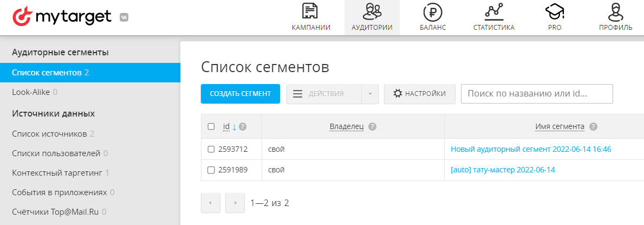Click the id value 2593712

click(233, 149)
